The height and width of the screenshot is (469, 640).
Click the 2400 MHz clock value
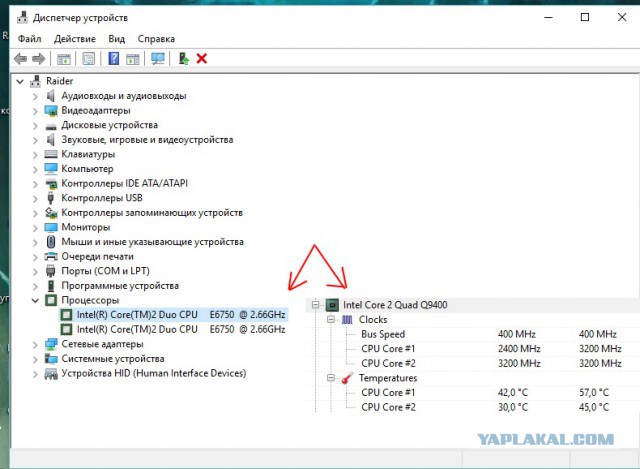(x=519, y=349)
